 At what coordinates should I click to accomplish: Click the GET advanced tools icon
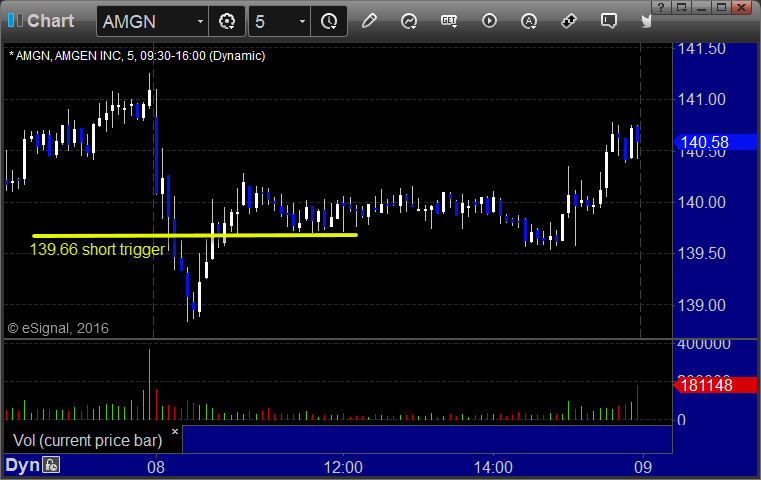(449, 21)
